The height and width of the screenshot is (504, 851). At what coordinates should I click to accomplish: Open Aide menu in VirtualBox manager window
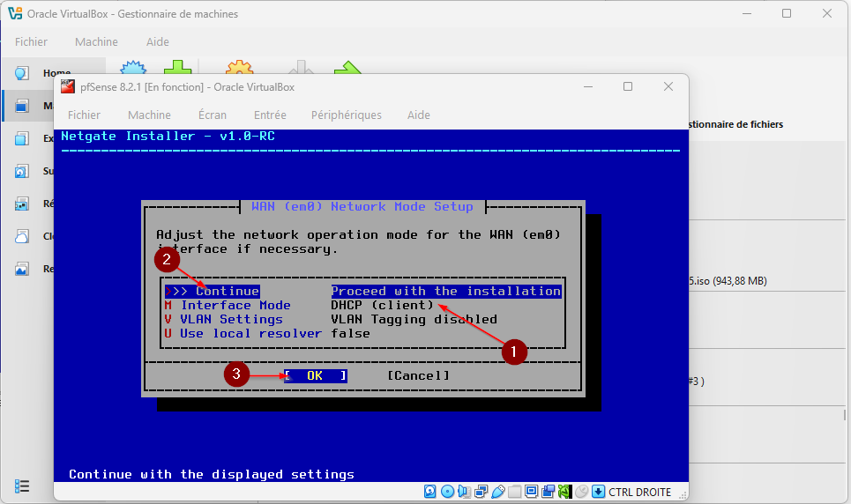pyautogui.click(x=157, y=41)
